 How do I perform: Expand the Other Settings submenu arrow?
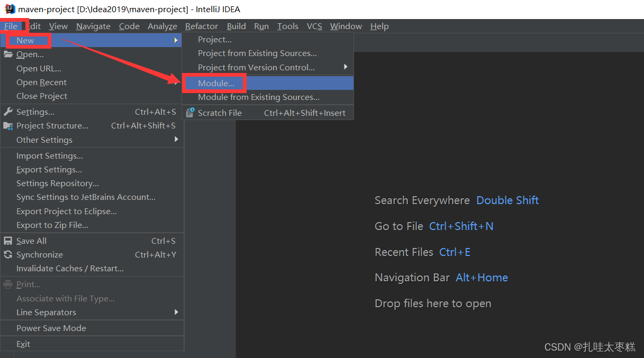coord(176,140)
